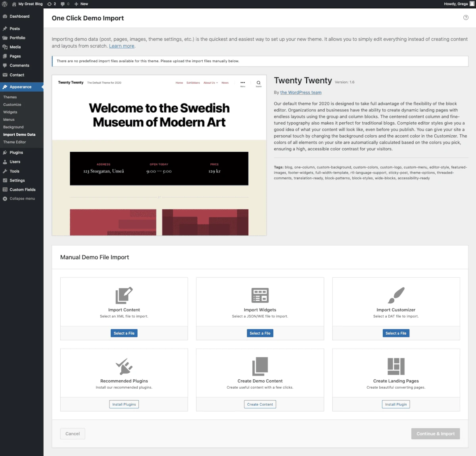Click the Contact envelope icon
The width and height of the screenshot is (476, 456).
5,75
